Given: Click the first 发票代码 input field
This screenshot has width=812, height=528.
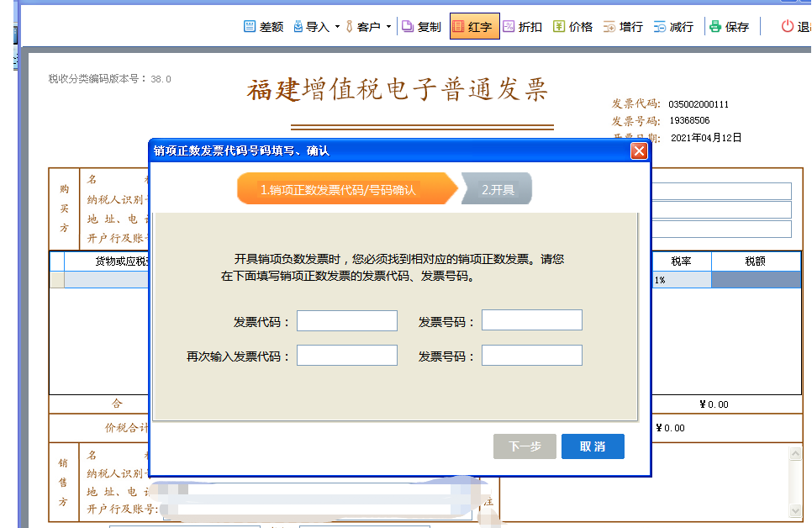Looking at the screenshot, I should [x=346, y=321].
